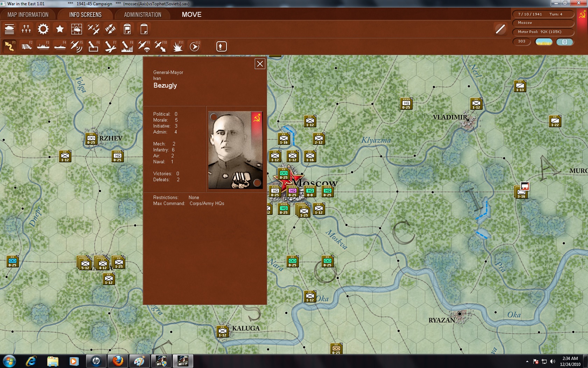The height and width of the screenshot is (368, 588).
Task: Click the Moscow location display
Action: point(543,23)
